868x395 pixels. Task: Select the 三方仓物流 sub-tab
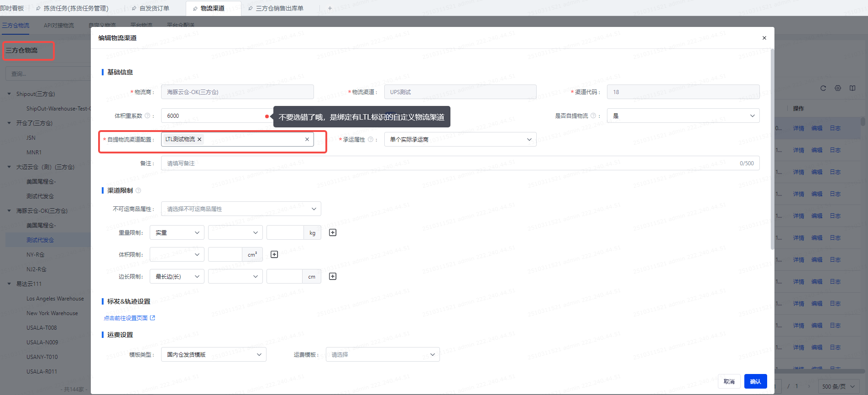16,26
